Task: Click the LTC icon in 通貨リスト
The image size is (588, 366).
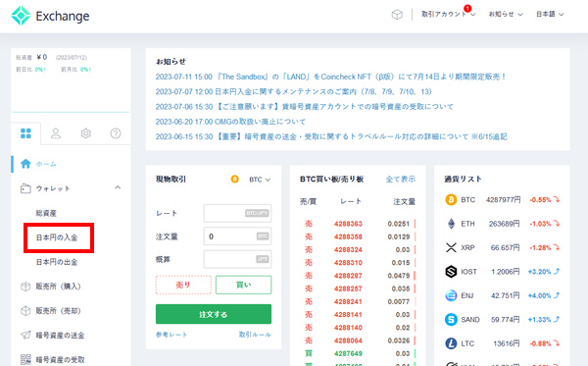Action: point(451,343)
